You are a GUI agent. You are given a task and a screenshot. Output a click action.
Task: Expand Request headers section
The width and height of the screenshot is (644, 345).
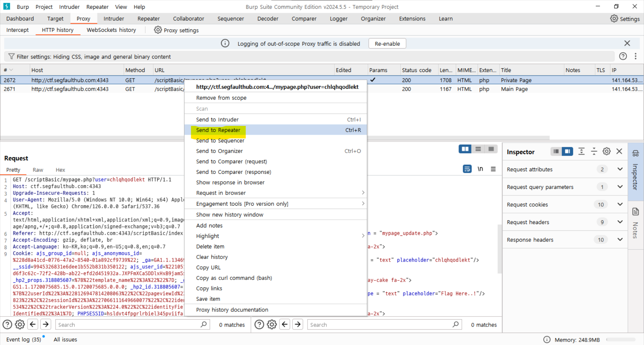click(x=620, y=222)
